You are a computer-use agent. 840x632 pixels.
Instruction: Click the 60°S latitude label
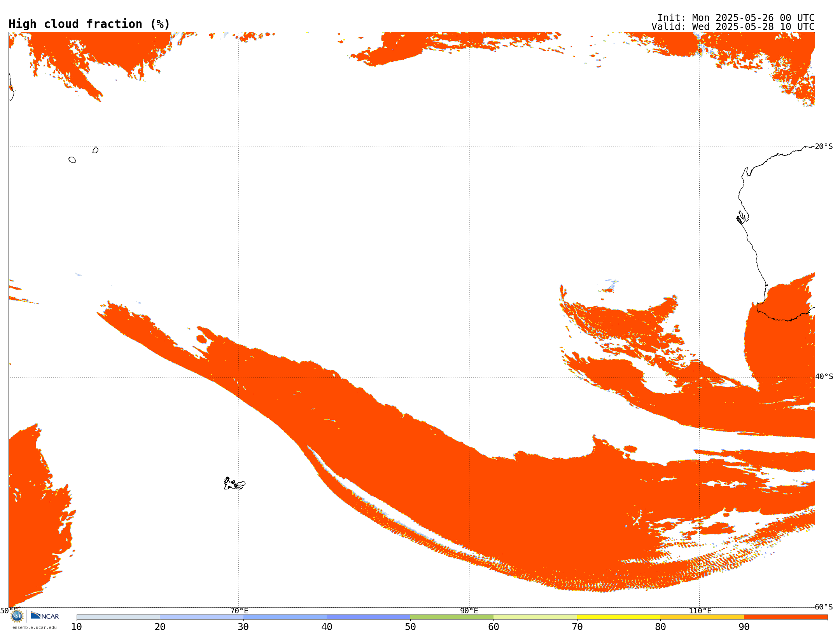824,607
